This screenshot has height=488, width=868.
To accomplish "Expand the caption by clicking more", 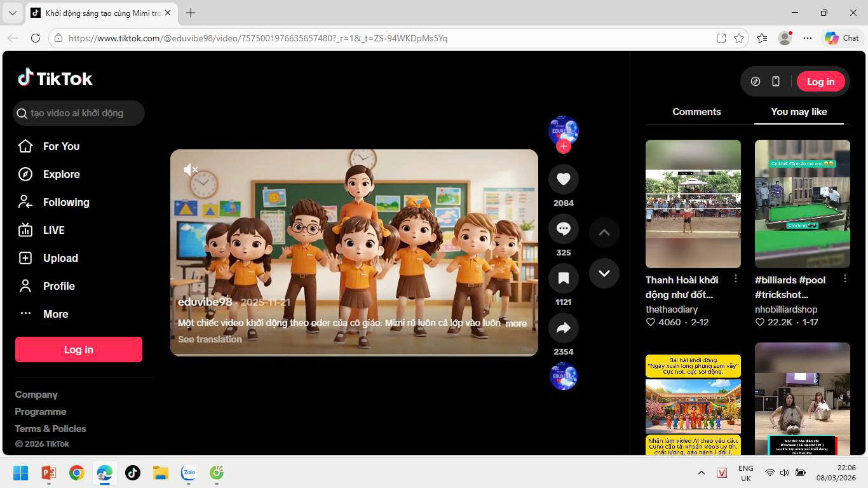I will tap(516, 323).
